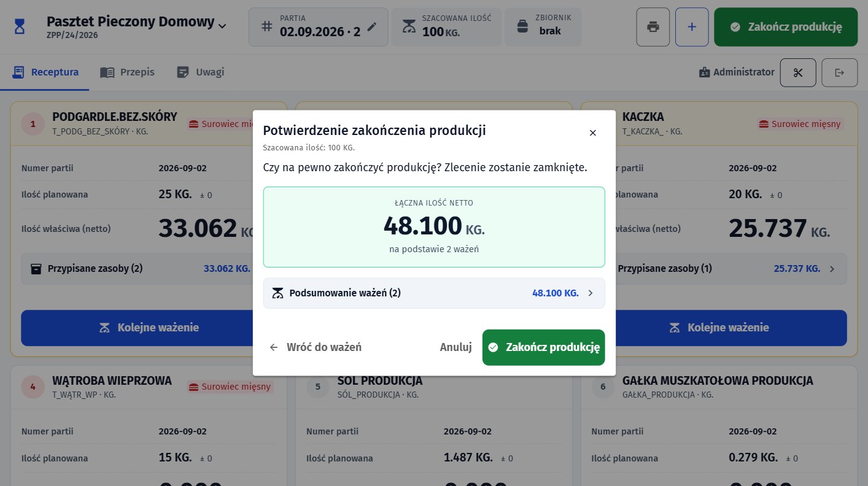Open the Pasztet Pieczony Domowy product dropdown
This screenshot has height=486, width=868.
136,26
